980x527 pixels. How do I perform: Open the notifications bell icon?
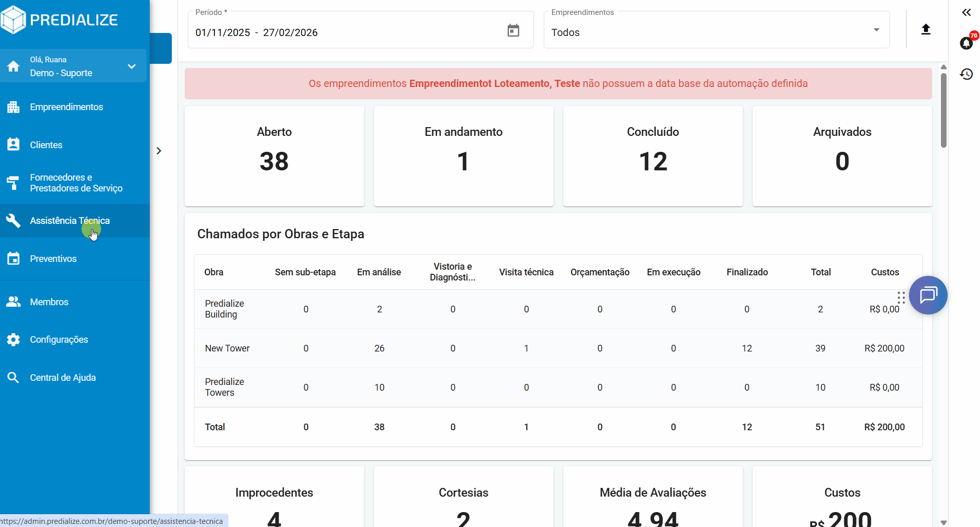(x=966, y=43)
